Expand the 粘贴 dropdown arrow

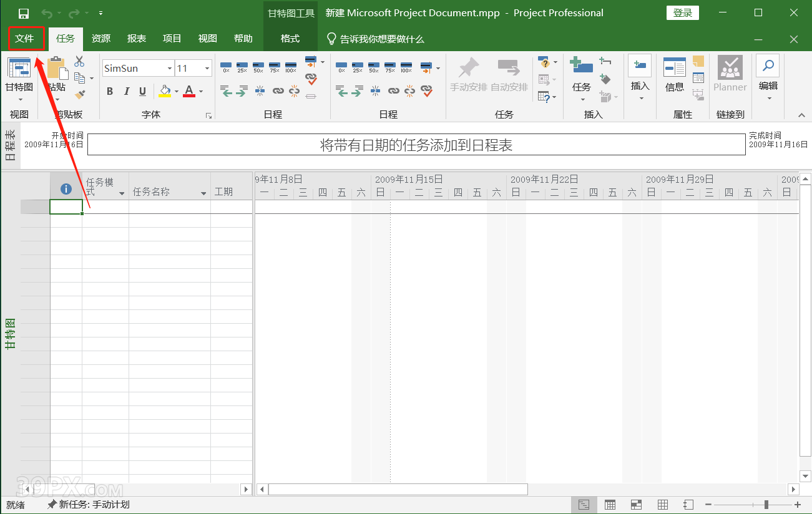[56, 100]
